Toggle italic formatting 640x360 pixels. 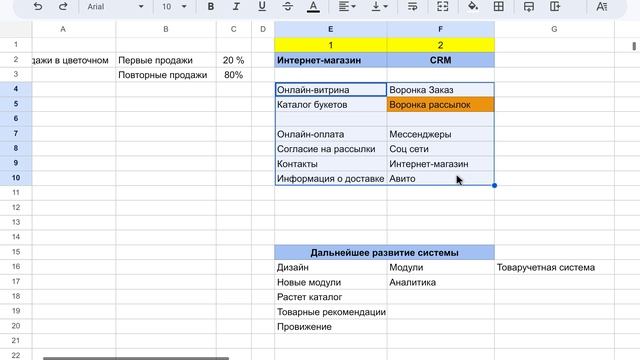tap(236, 7)
